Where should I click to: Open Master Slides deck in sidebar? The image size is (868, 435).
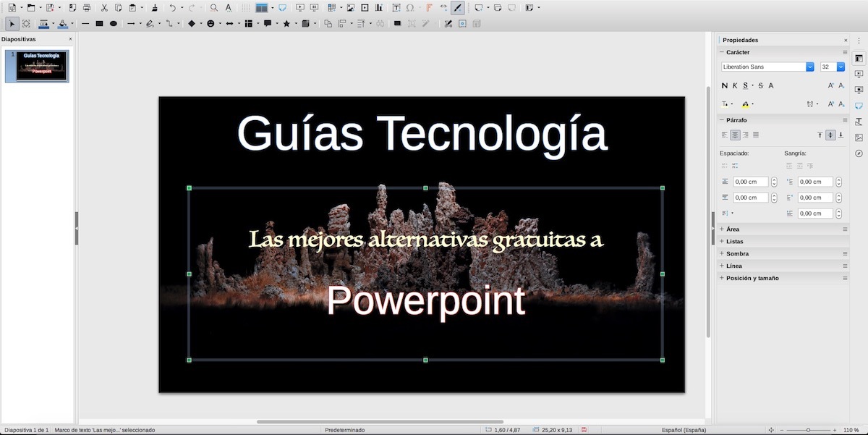tap(859, 106)
